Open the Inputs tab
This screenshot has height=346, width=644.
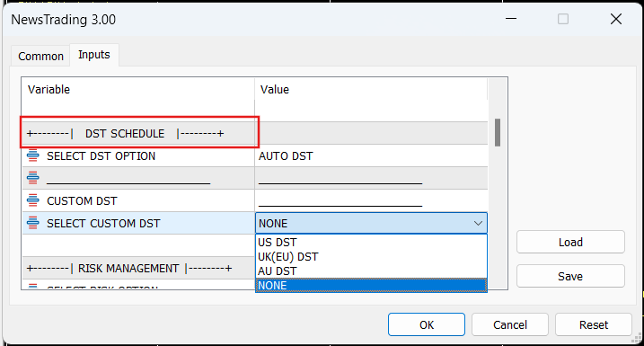tap(94, 55)
